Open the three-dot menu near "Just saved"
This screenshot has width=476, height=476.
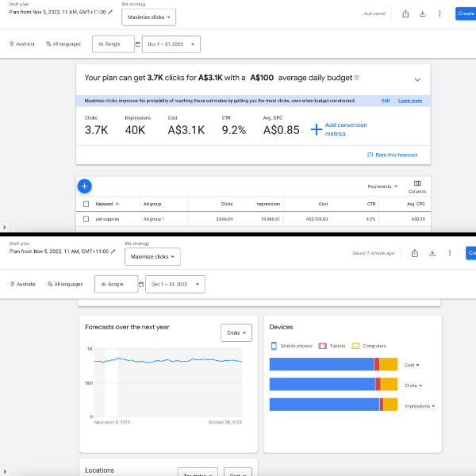click(440, 13)
